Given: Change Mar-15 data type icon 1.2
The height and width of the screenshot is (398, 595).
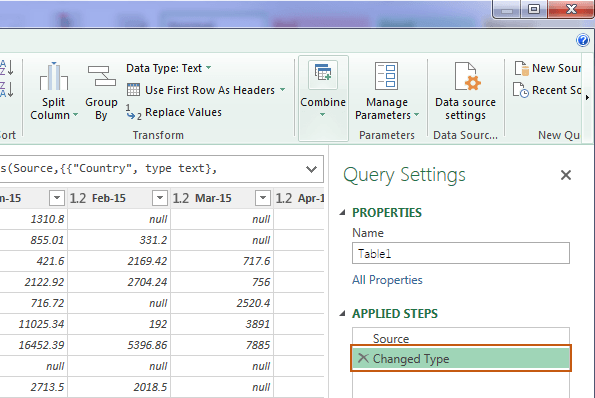Looking at the screenshot, I should pyautogui.click(x=181, y=198).
